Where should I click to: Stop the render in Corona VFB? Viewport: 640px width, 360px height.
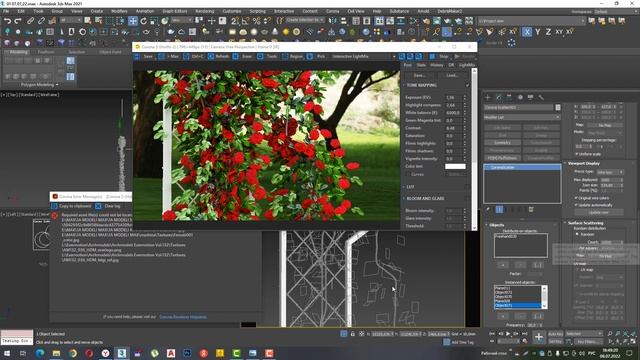pos(440,56)
